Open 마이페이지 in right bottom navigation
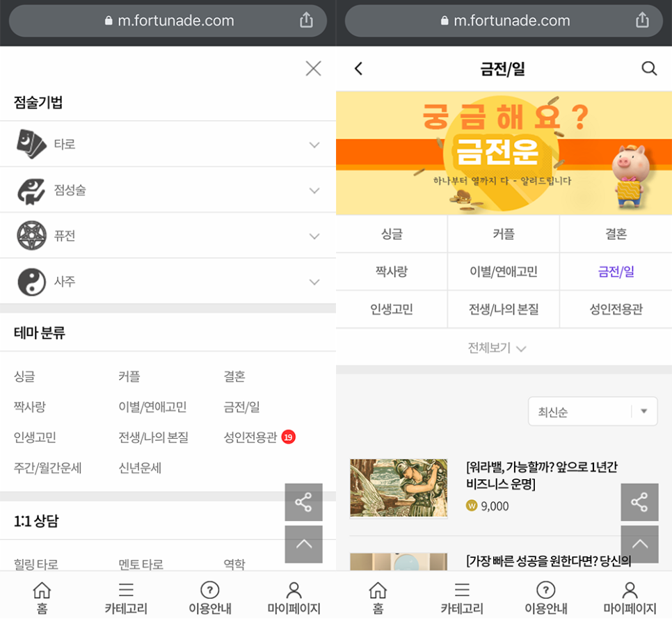The height and width of the screenshot is (619, 672). (630, 597)
